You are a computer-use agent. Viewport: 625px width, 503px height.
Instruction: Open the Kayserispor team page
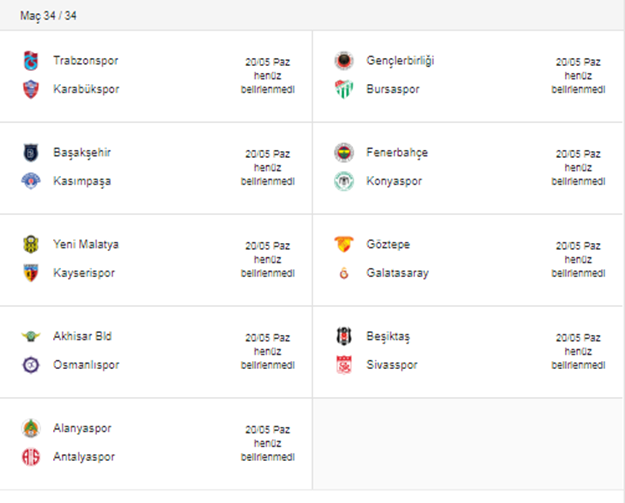84,273
